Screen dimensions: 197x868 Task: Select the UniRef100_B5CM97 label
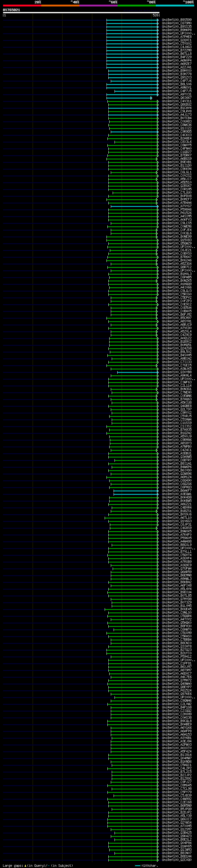[176, 318]
